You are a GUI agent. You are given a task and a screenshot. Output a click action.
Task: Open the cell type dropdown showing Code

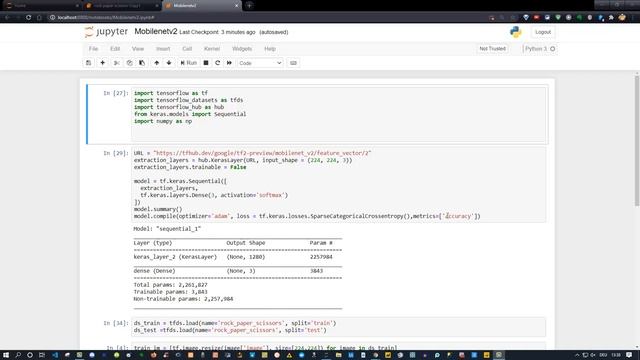coord(260,63)
